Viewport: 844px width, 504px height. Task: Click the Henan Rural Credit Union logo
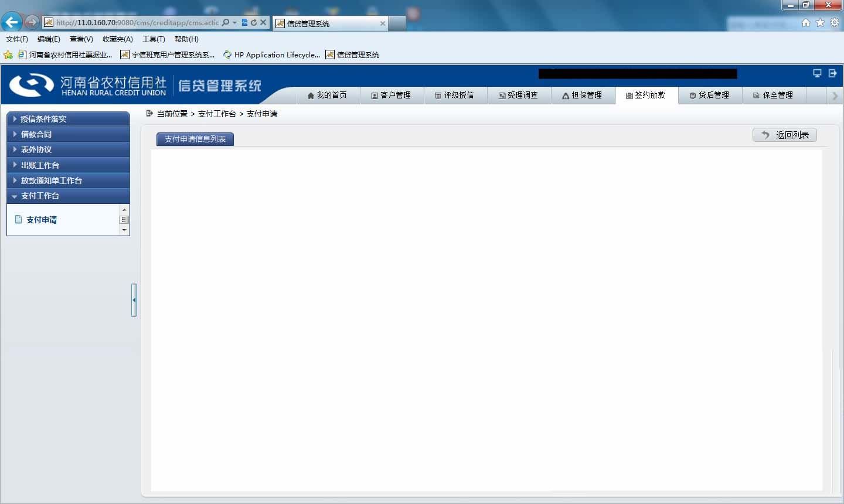click(88, 86)
